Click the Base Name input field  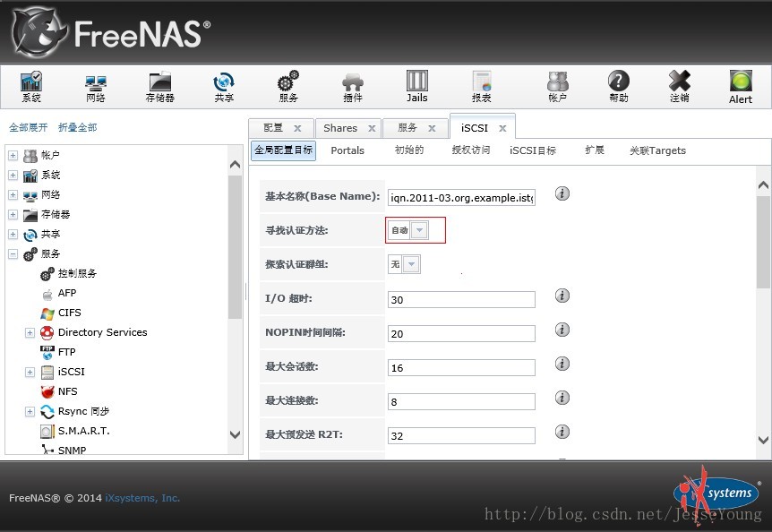461,197
